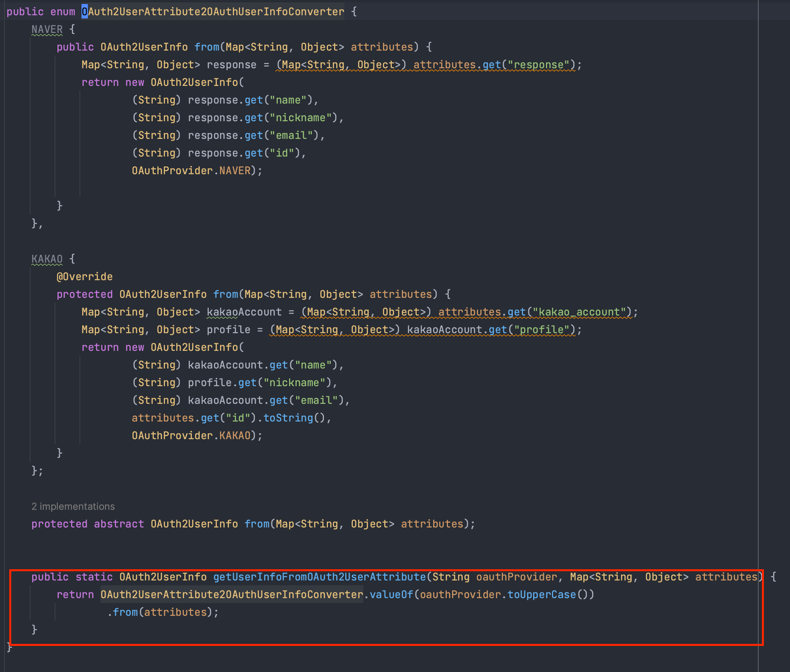Click the "kakao_account" string literal
Screen dimensions: 790x672
(x=579, y=312)
